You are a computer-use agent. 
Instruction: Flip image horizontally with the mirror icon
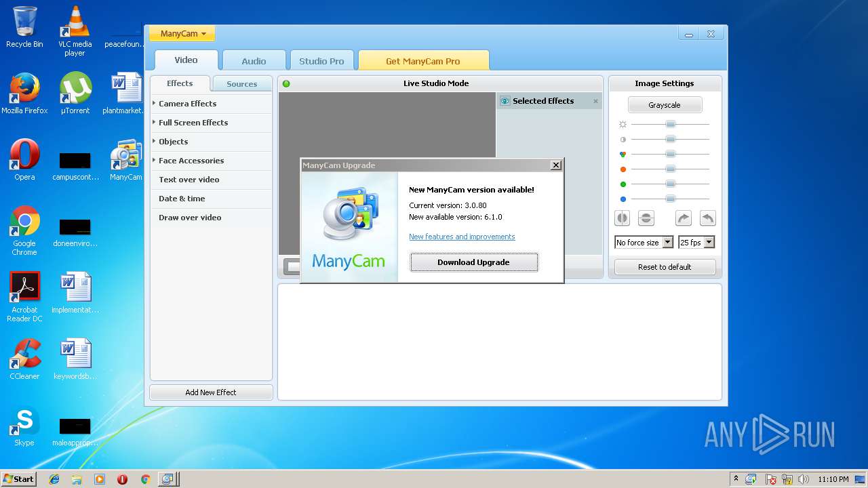pos(622,218)
